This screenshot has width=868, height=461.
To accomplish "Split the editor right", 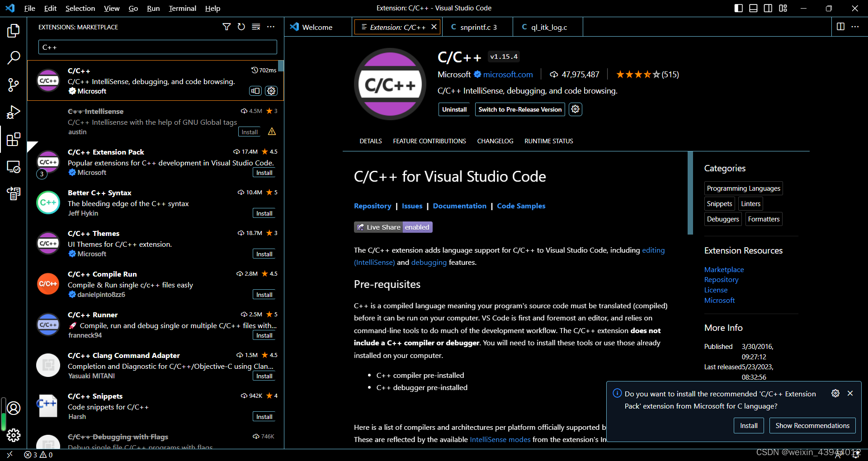I will (840, 27).
